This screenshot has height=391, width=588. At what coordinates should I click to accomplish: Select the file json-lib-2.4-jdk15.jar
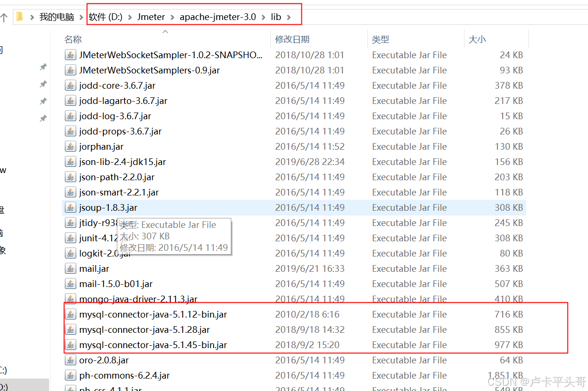pos(123,162)
